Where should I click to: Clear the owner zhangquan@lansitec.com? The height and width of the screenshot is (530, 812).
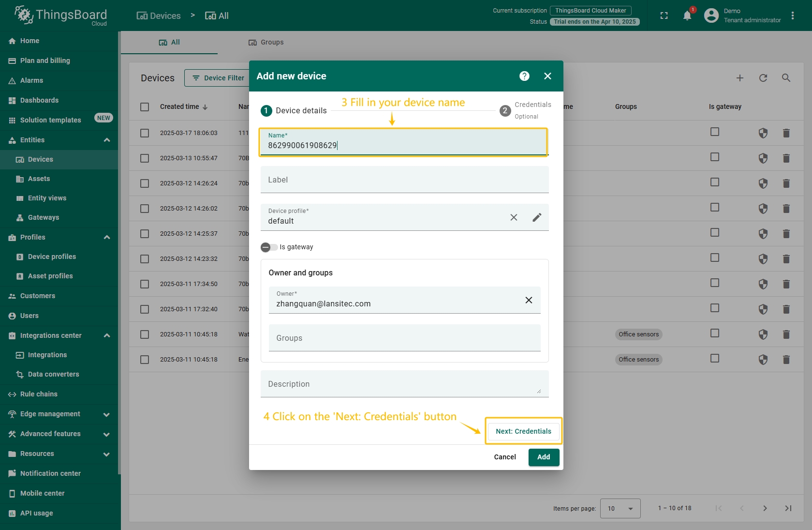(x=529, y=300)
